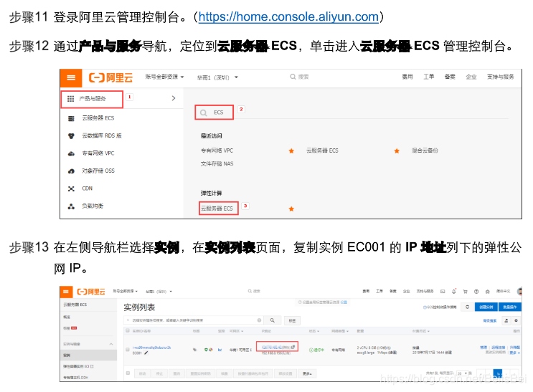Open 企业 menu in products screenshot
This screenshot has width=533, height=392.
(471, 77)
